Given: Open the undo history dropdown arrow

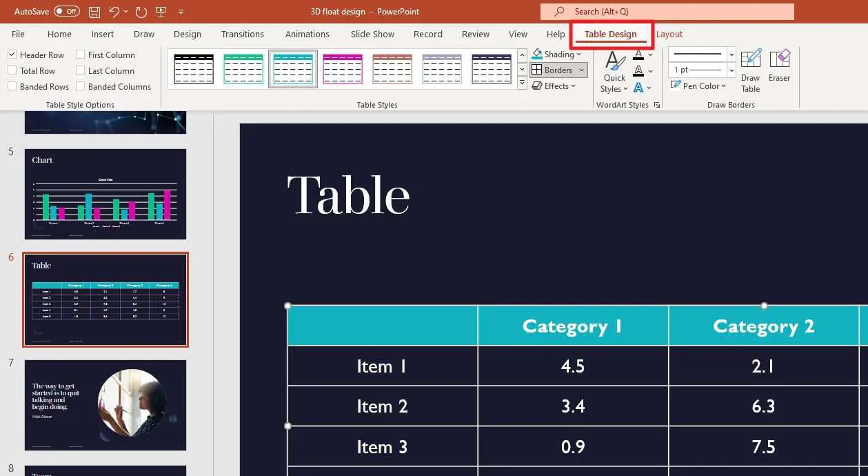Looking at the screenshot, I should [126, 12].
